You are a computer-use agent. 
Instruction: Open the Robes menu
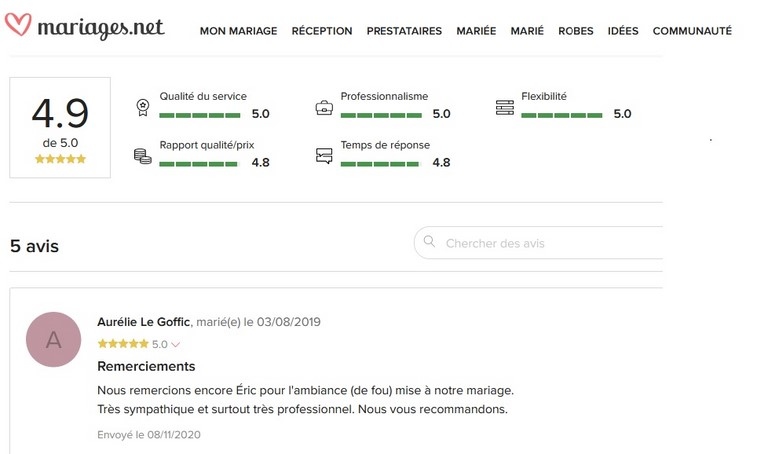[575, 31]
